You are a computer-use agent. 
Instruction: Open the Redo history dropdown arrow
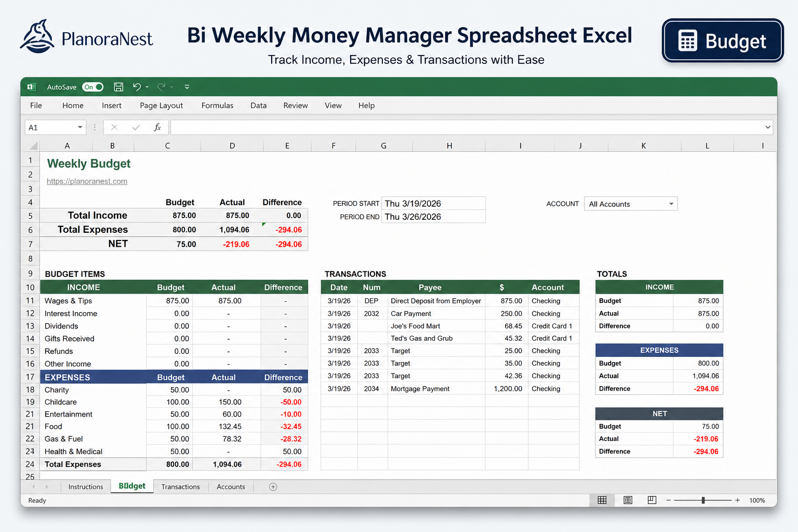(x=171, y=87)
